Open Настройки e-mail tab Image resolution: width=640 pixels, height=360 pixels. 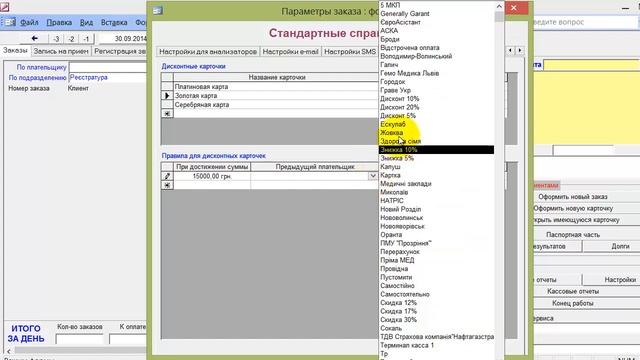point(290,52)
